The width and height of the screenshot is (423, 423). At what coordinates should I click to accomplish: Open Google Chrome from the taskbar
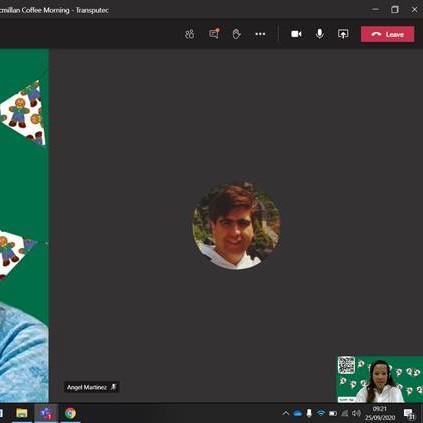tap(70, 413)
